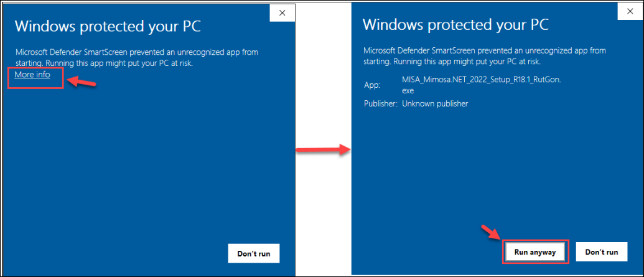Click the Run anyway button

[x=534, y=252]
